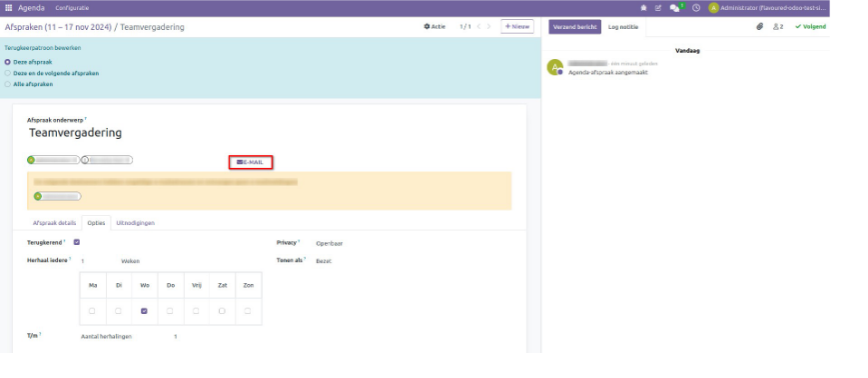Image resolution: width=868 pixels, height=378 pixels.
Task: Open the 'Tonen als' dropdown showing Bezet
Action: click(324, 261)
